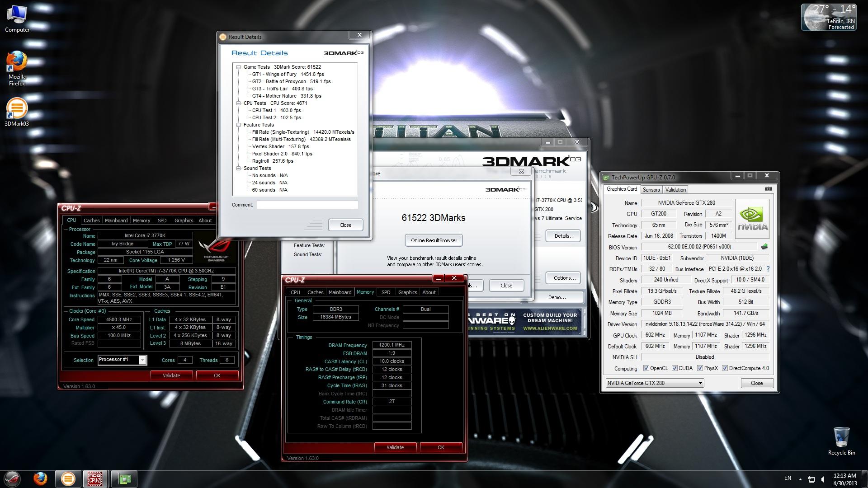Screen dimensions: 868x488
Task: Click the Details... button in 3DMark03
Action: [x=563, y=236]
